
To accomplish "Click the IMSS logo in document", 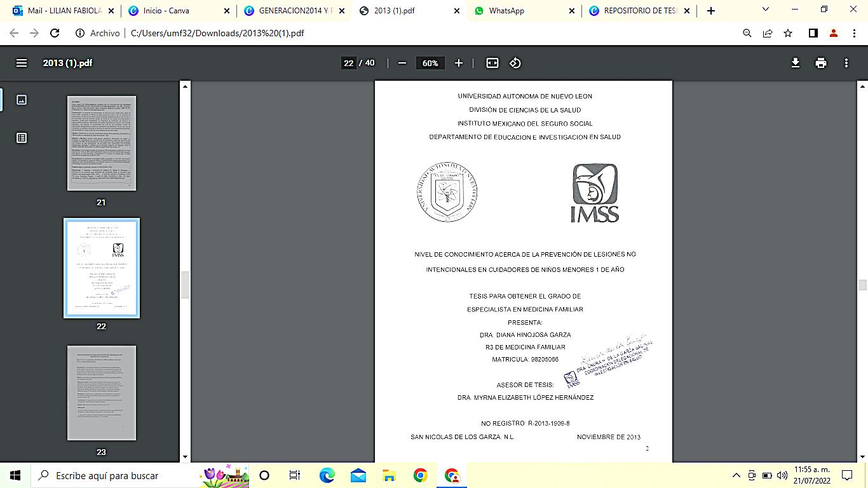I will (x=595, y=193).
